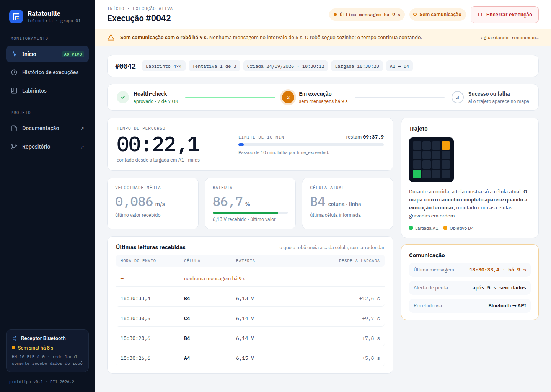
Task: Click the INÍCIO breadcrumb
Action: pyautogui.click(x=116, y=8)
